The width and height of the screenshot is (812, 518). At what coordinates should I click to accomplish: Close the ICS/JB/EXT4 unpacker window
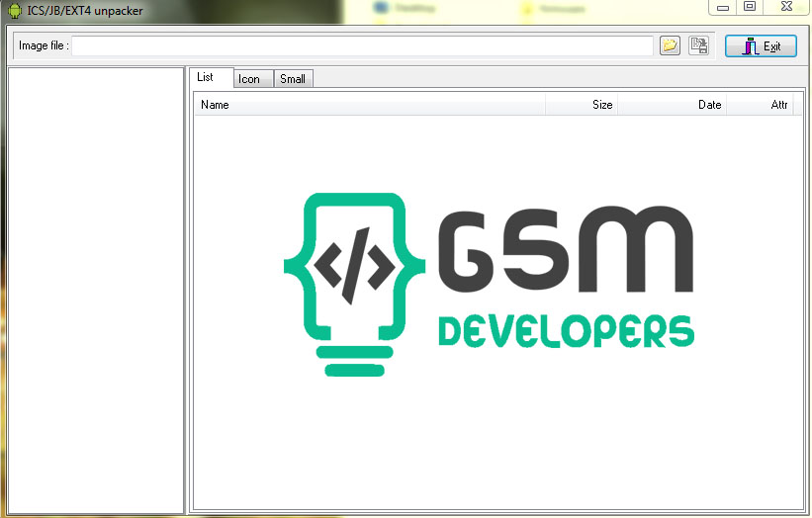click(786, 7)
